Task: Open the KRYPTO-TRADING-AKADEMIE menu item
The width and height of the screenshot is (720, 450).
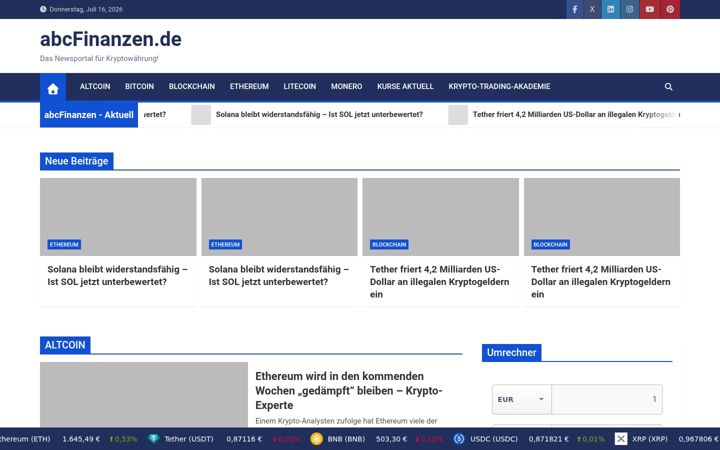Action: (500, 86)
